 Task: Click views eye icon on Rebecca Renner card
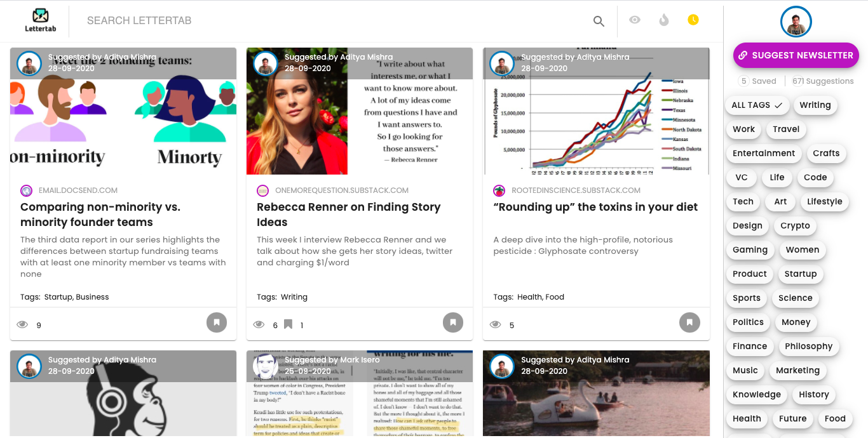259,324
